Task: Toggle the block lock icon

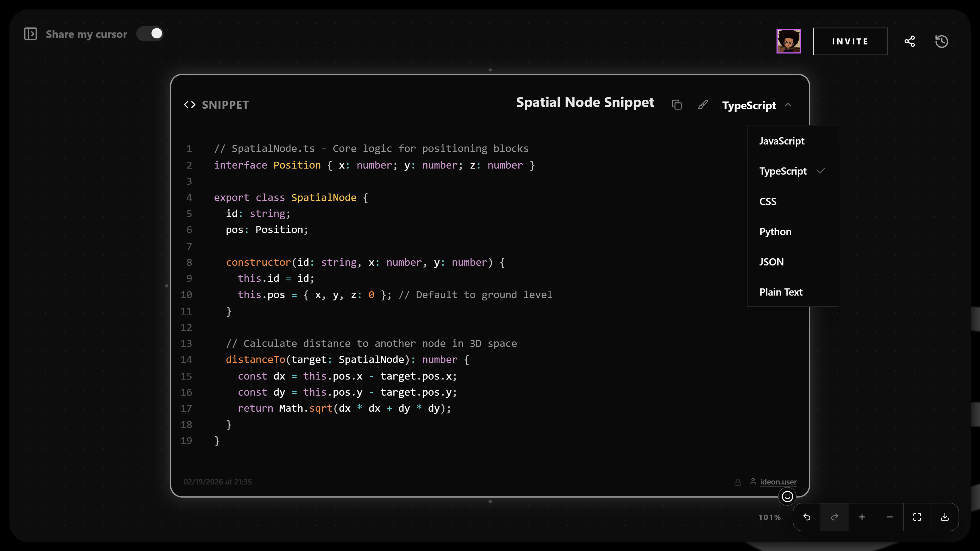Action: click(738, 482)
